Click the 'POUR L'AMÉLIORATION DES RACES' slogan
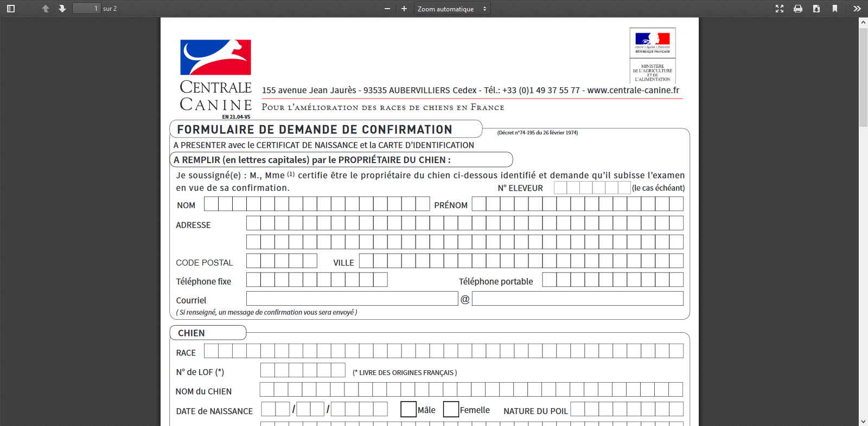The height and width of the screenshot is (426, 868). 383,107
